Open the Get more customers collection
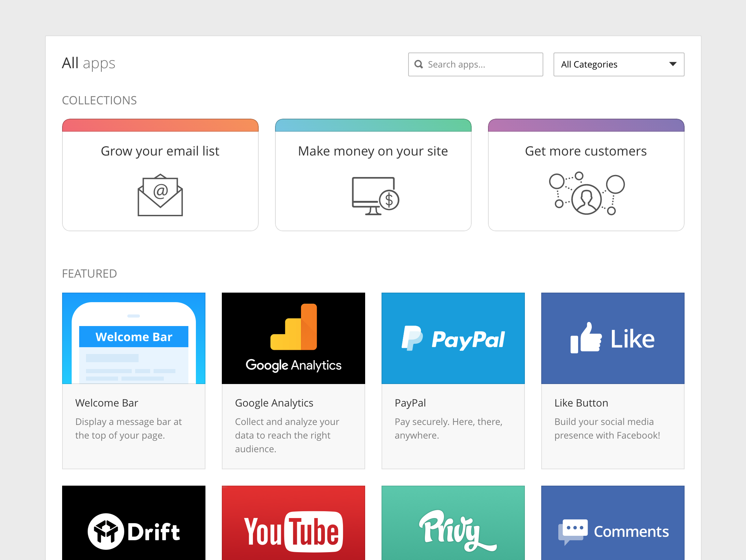The image size is (746, 560). click(x=586, y=175)
